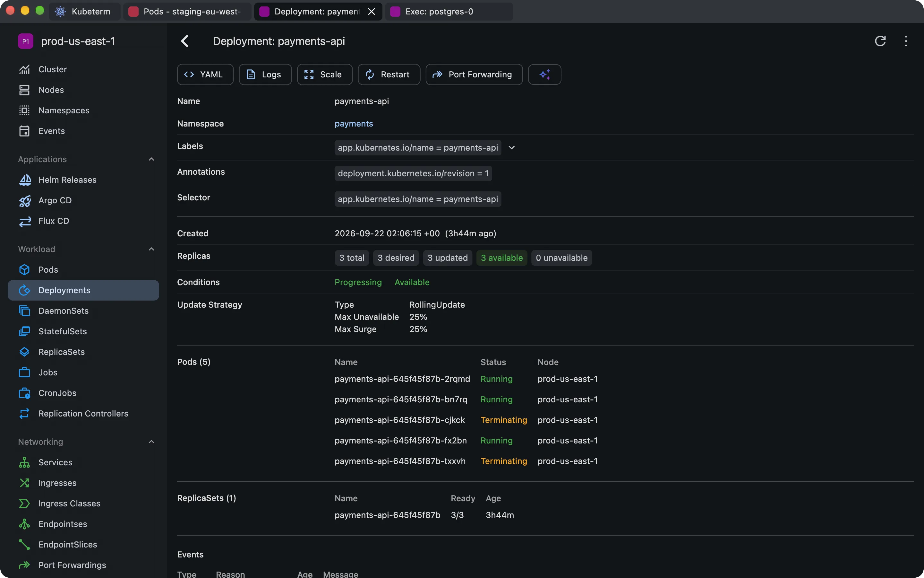Open the Cluster overview icon

[24, 69]
